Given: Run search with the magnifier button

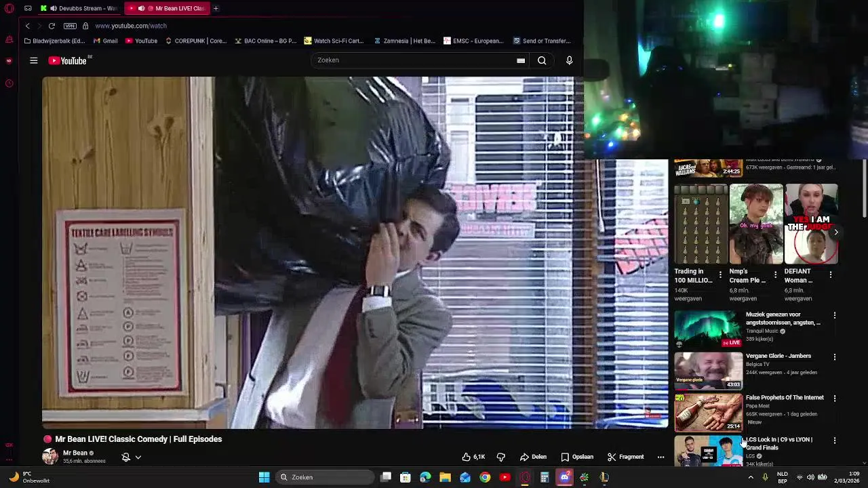Looking at the screenshot, I should [542, 60].
